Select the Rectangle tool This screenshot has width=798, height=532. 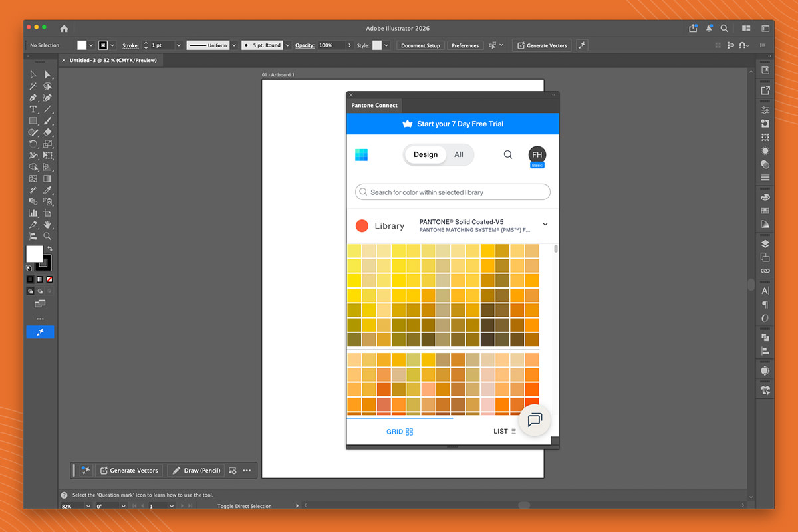[x=33, y=121]
